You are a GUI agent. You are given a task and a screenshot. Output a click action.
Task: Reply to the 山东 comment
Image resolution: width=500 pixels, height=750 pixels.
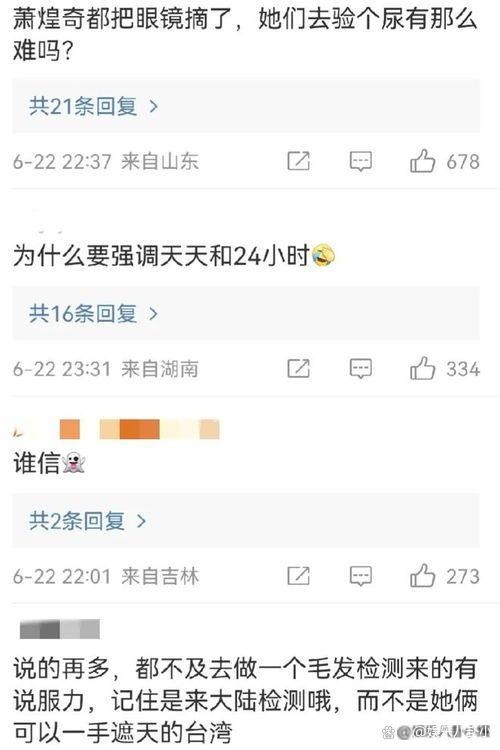pyautogui.click(x=360, y=162)
